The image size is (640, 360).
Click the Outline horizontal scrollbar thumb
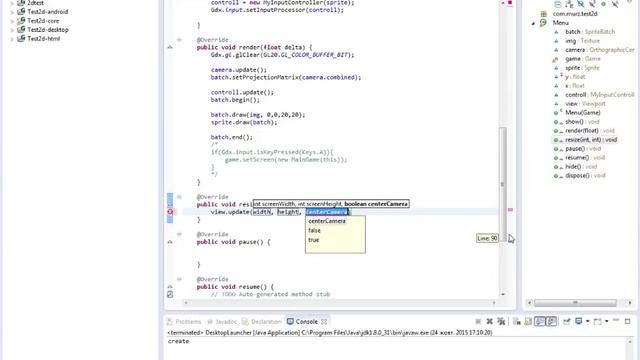pyautogui.click(x=575, y=303)
